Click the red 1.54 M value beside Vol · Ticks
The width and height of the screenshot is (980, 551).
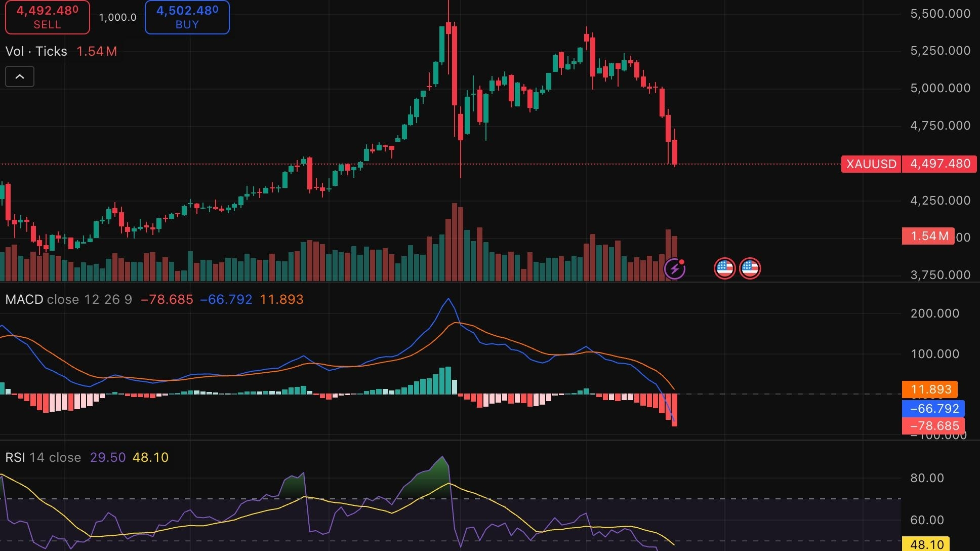pyautogui.click(x=96, y=51)
